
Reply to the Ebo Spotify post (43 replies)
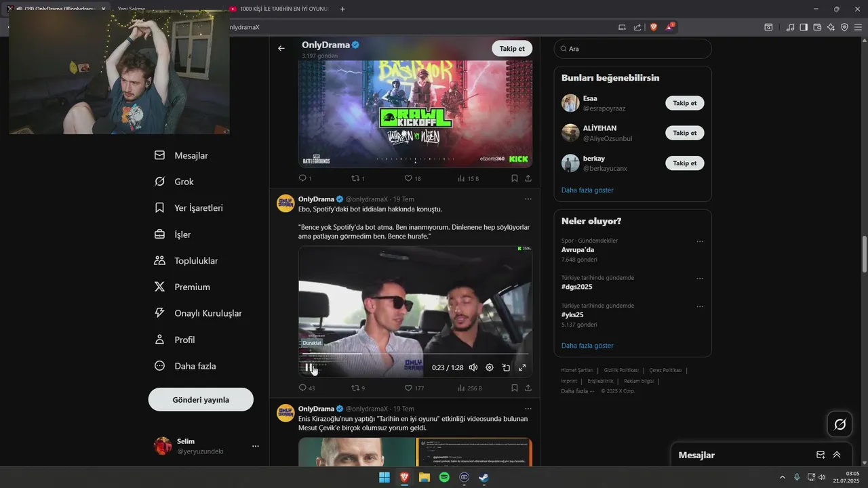pos(307,388)
